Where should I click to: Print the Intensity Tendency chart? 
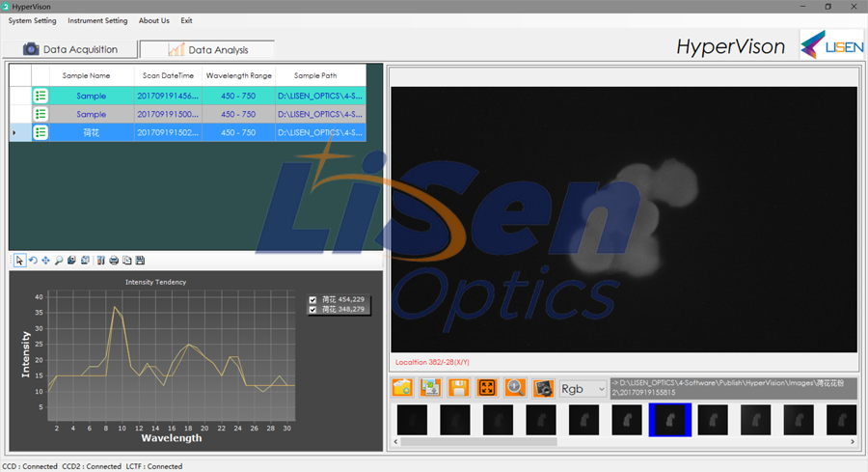coord(114,261)
